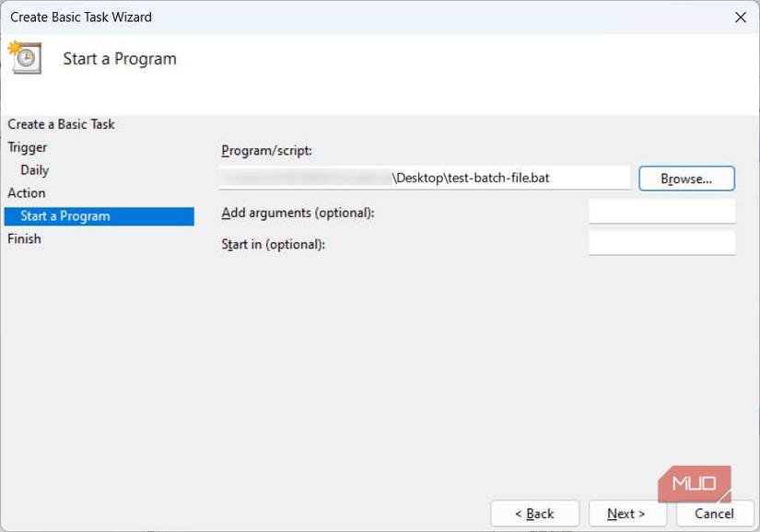This screenshot has height=532, width=760.
Task: Click Browse to pick a different script
Action: (x=685, y=178)
